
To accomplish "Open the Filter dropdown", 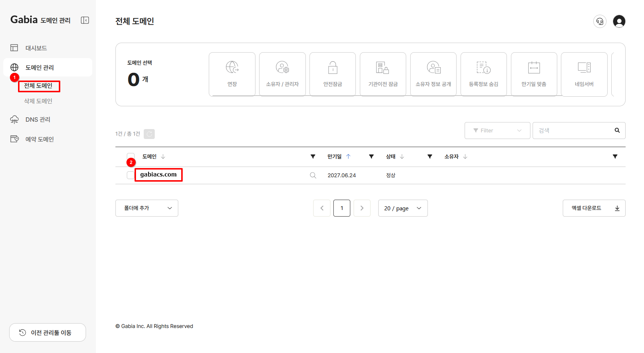I will (497, 131).
